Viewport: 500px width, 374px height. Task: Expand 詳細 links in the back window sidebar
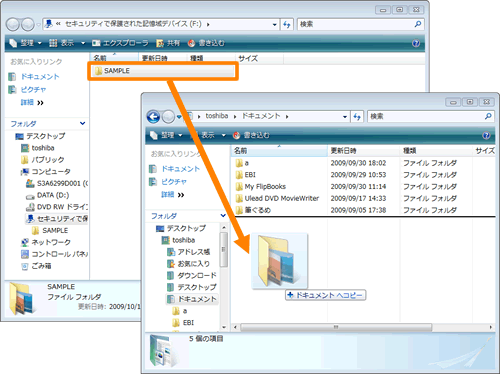(32, 102)
